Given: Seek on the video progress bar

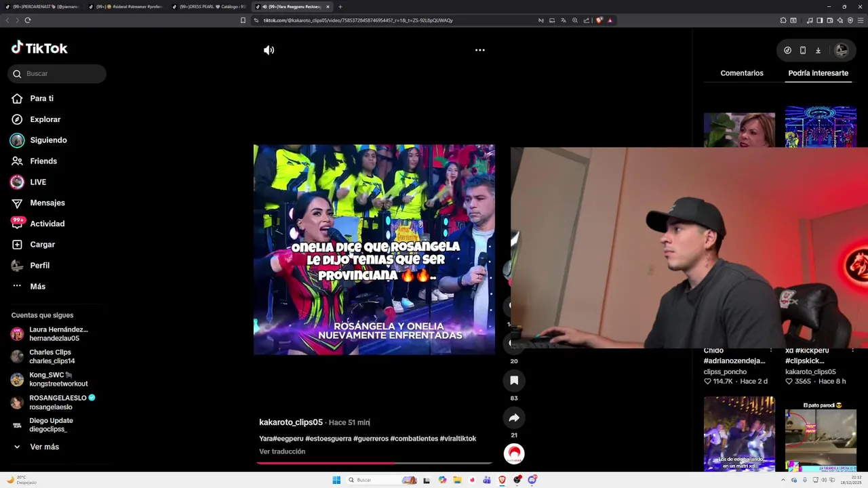Looking at the screenshot, I should pos(374,464).
